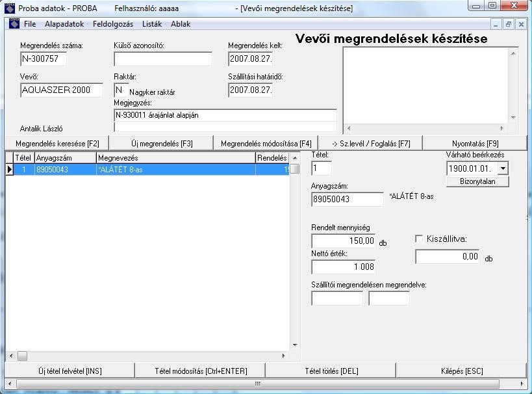Screen dimensions: 532x394
Task: Open the File menu
Action: 30,24
